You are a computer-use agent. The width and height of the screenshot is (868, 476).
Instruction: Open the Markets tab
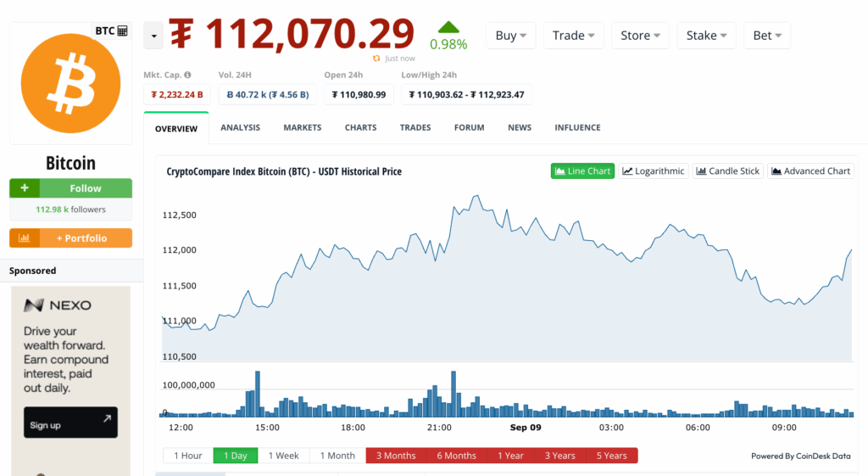coord(303,127)
